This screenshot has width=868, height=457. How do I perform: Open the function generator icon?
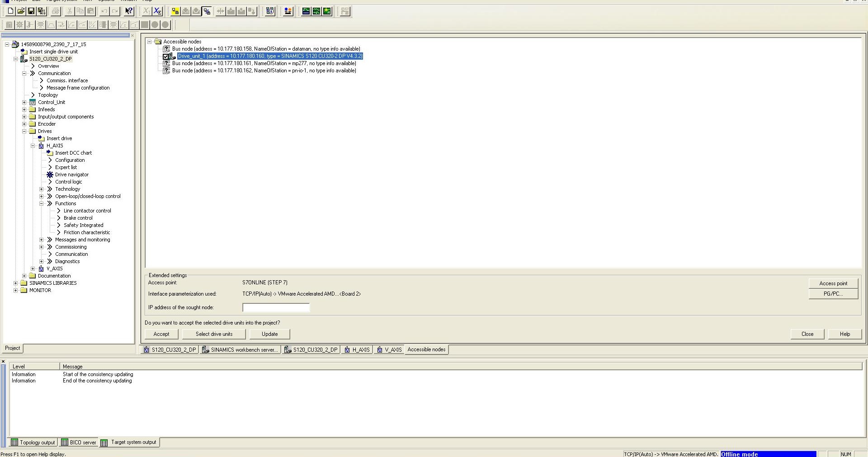click(316, 11)
